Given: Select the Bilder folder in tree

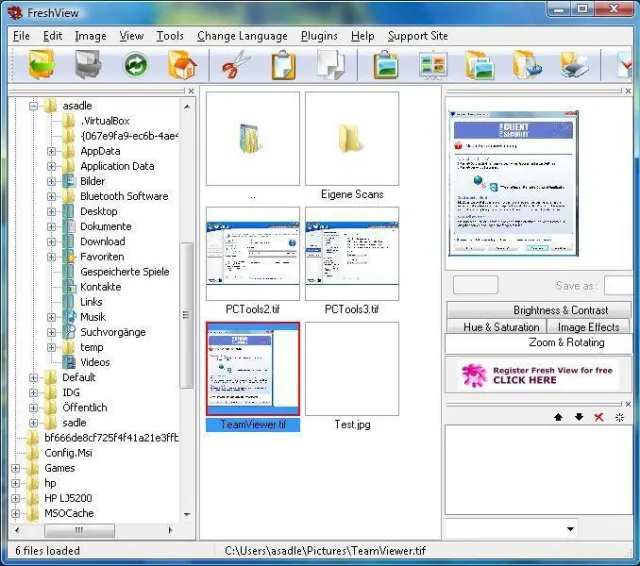Looking at the screenshot, I should (x=92, y=181).
